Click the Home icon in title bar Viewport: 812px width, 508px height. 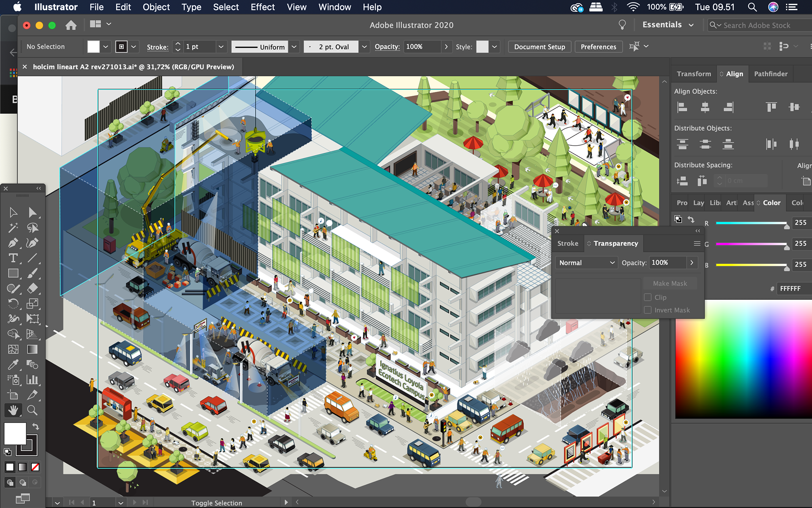pos(71,25)
